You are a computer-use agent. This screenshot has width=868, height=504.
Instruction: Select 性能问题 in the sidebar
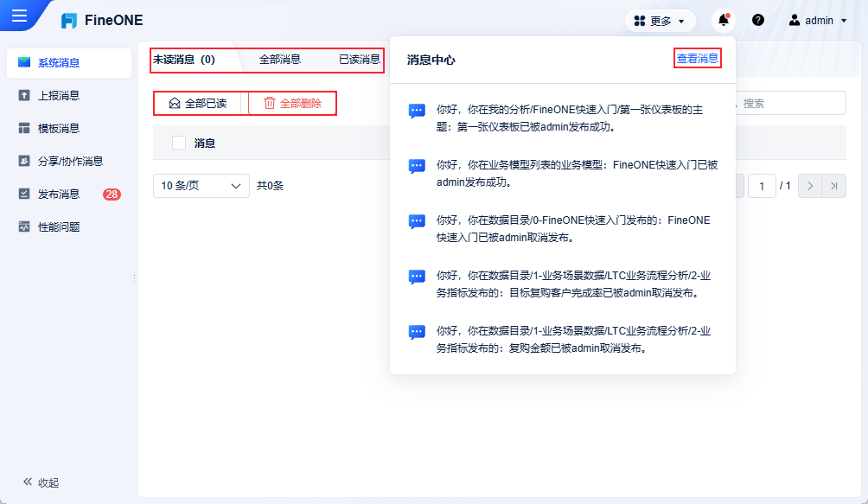pos(69,226)
